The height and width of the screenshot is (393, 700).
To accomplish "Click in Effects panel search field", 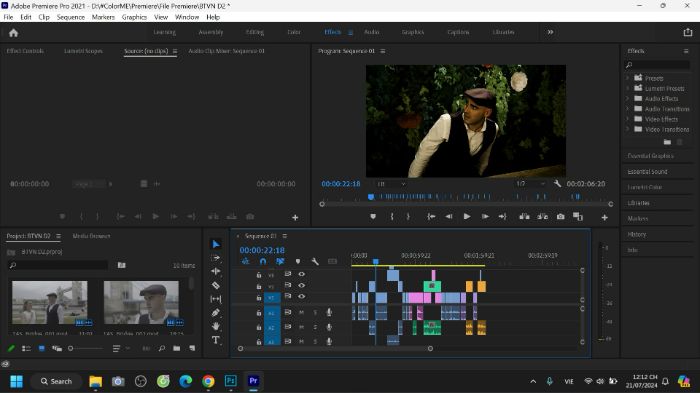I will tap(657, 65).
